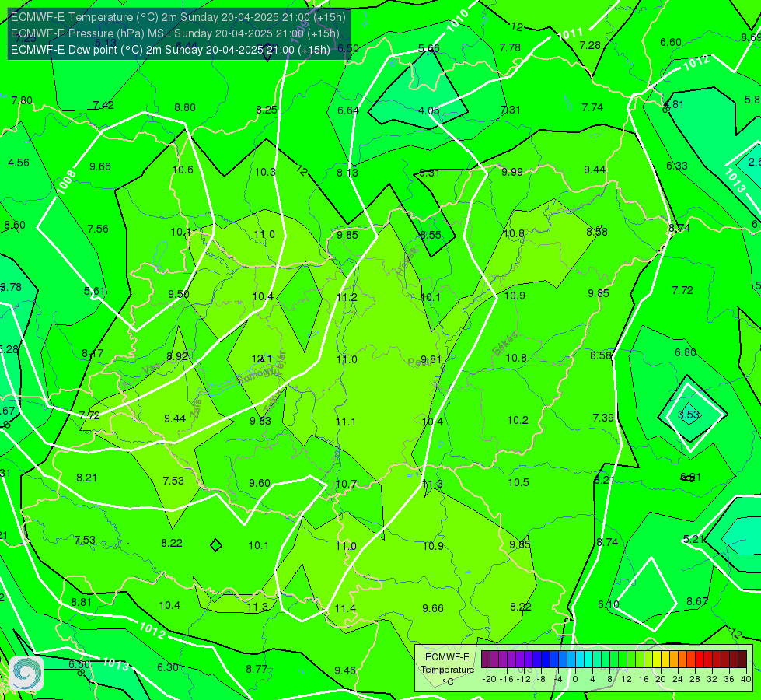Click the 7.31 temperature value
Screen dimensions: 761x700
pyautogui.click(x=511, y=110)
